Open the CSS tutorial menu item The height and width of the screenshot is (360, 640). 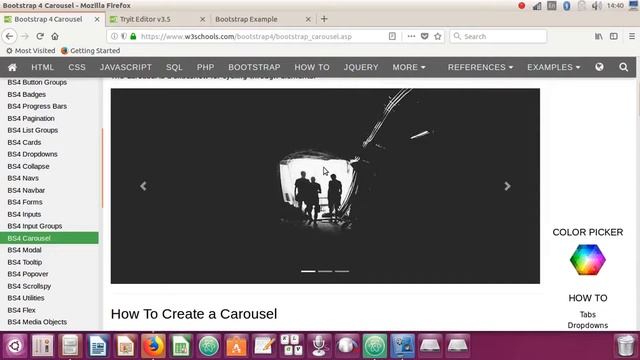tap(77, 67)
